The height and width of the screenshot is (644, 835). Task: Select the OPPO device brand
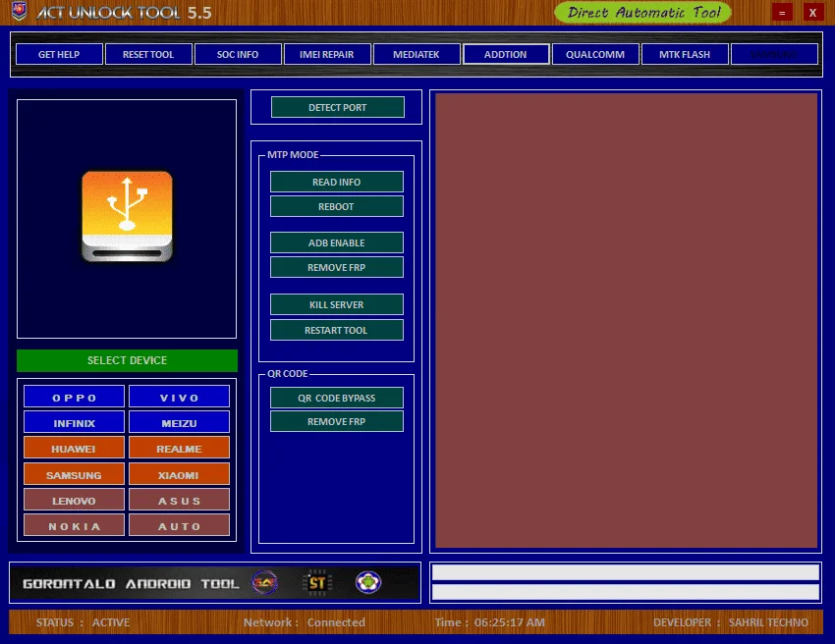[x=74, y=397]
